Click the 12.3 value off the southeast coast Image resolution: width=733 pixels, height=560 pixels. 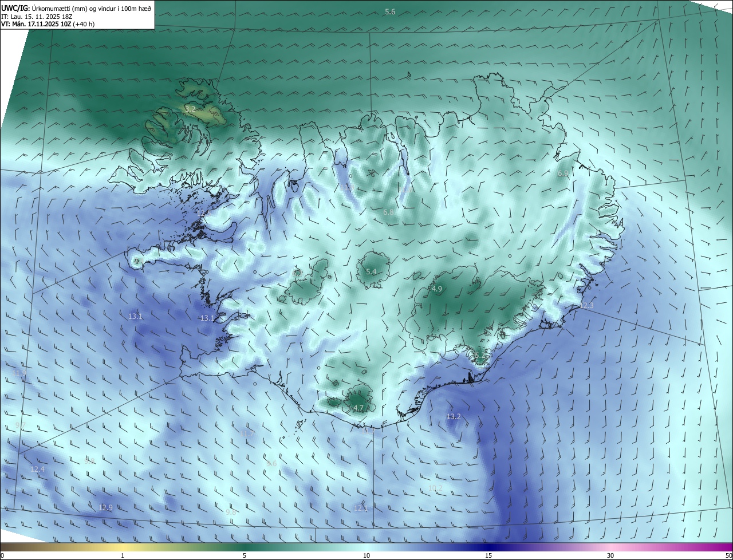586,306
